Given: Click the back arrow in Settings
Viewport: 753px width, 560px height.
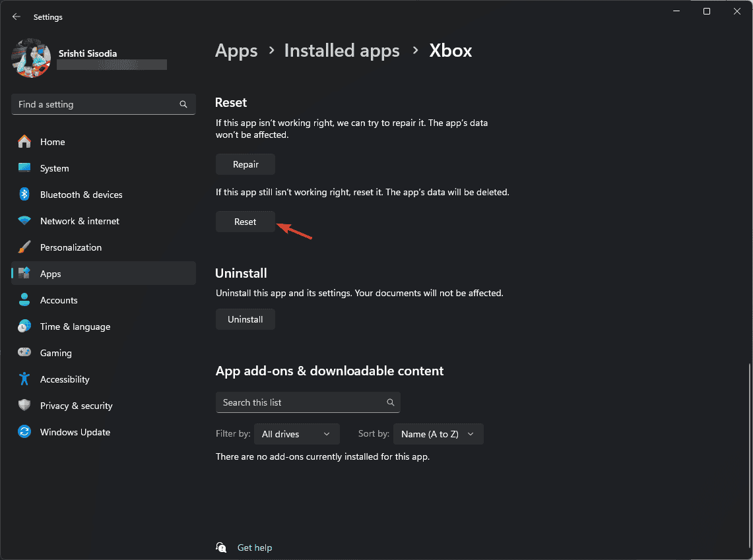Looking at the screenshot, I should (x=16, y=16).
